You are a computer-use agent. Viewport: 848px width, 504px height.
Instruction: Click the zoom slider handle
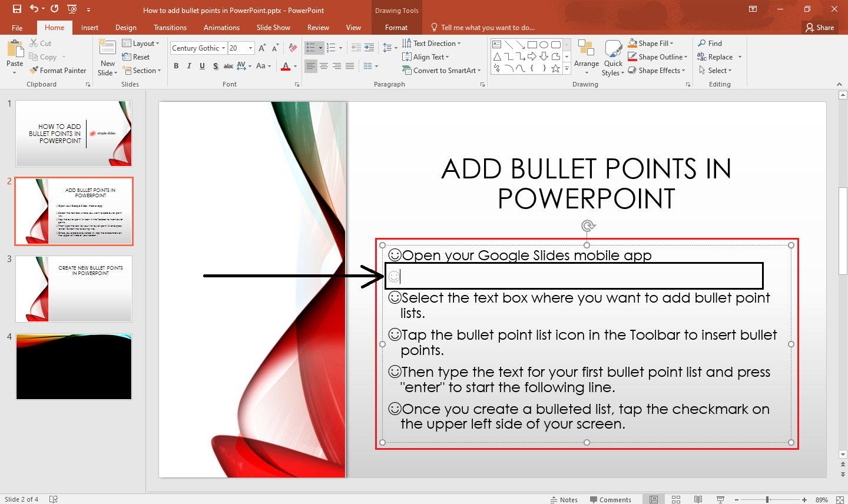pos(767,499)
